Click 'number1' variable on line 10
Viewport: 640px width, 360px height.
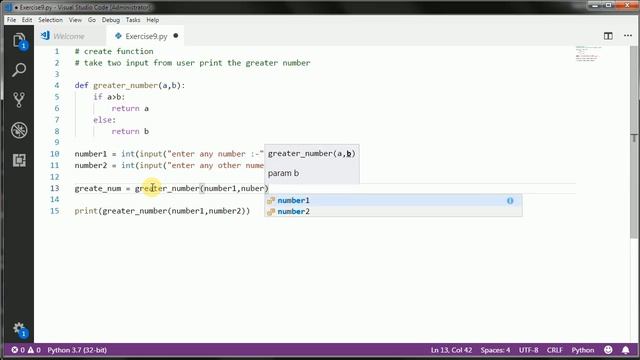(x=91, y=154)
